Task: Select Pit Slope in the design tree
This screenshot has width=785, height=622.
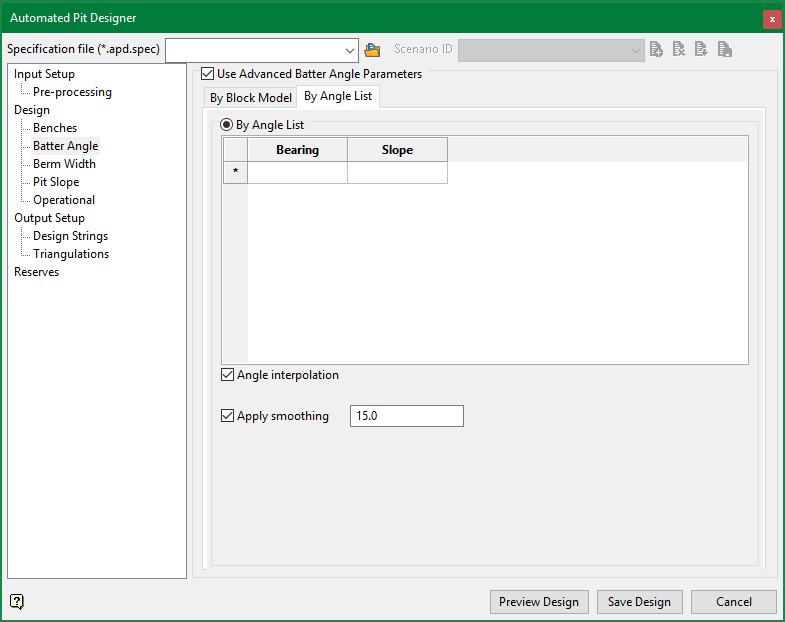Action: coord(56,182)
